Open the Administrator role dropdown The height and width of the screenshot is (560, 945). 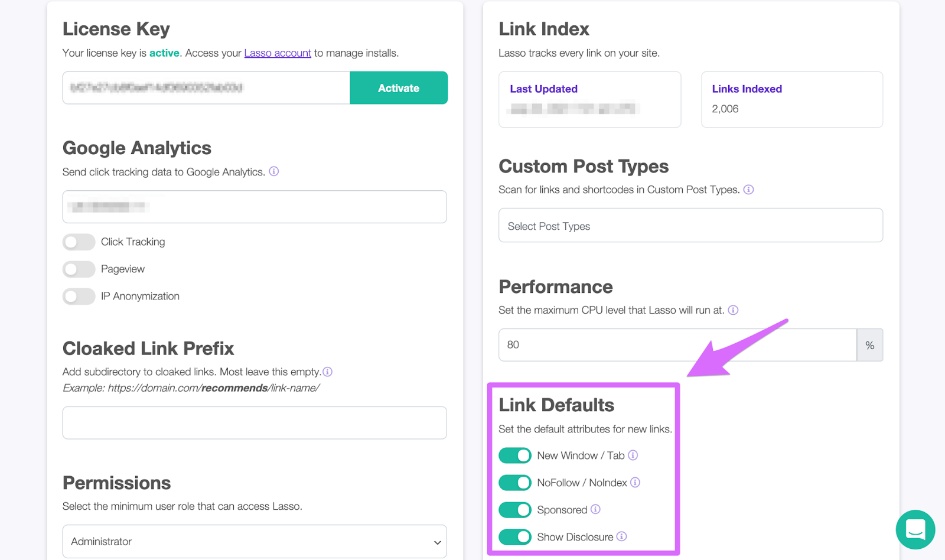[255, 542]
